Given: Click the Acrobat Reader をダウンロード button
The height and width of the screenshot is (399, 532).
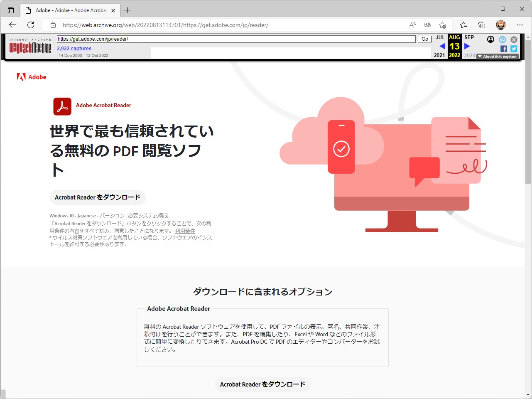Looking at the screenshot, I should (97, 197).
